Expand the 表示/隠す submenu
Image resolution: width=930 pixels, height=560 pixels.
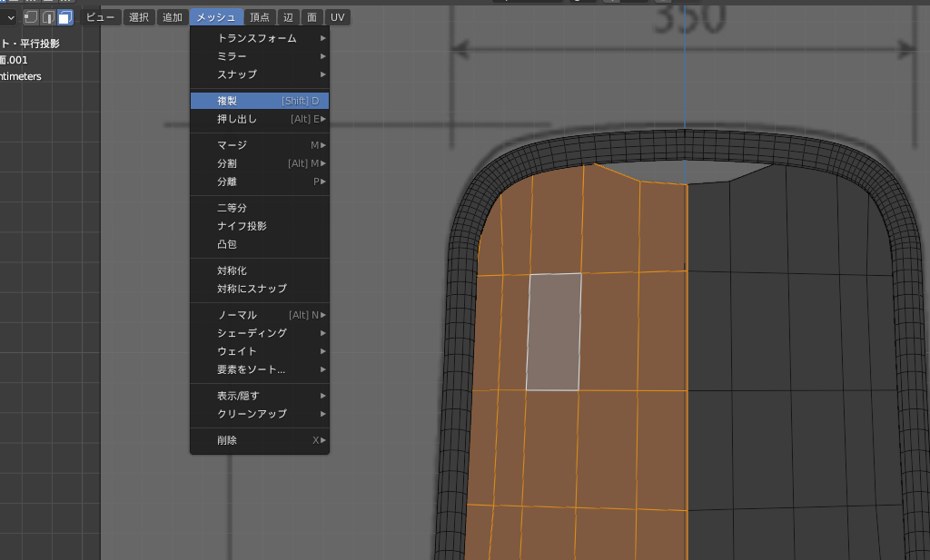(x=260, y=396)
